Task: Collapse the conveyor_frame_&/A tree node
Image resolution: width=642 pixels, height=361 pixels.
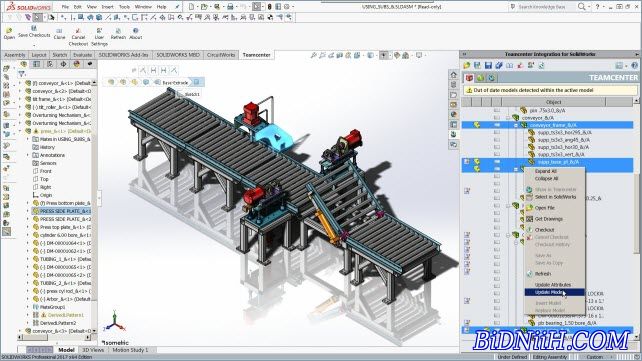Action: 516,125
